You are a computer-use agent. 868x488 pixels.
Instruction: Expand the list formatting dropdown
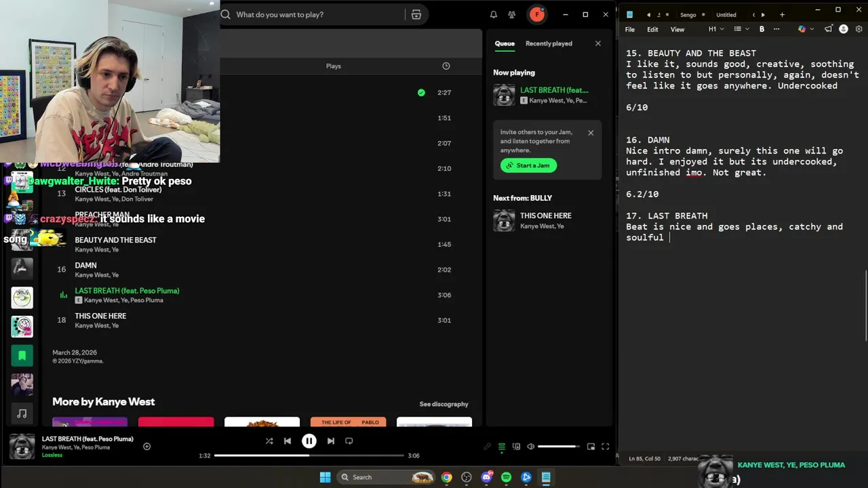point(742,29)
